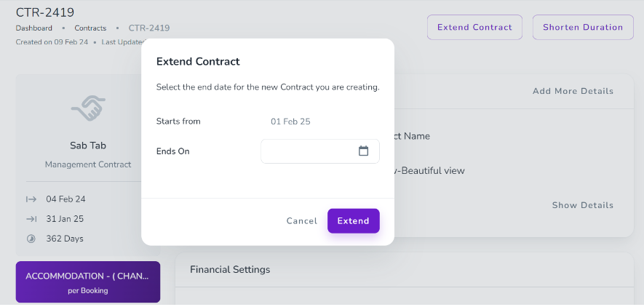Click the CTR-2419 breadcrumb item

pos(149,28)
